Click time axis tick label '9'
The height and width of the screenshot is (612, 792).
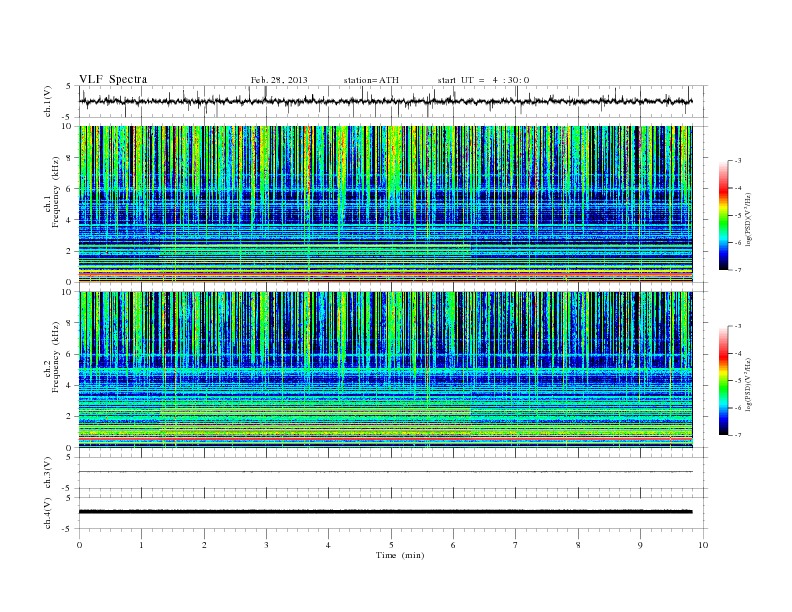(x=640, y=545)
